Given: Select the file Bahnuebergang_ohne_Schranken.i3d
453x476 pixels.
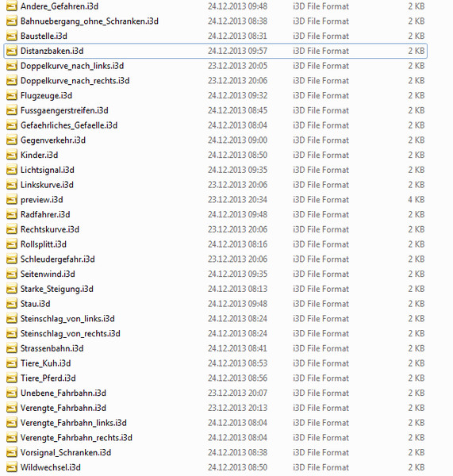Looking at the screenshot, I should point(90,21).
